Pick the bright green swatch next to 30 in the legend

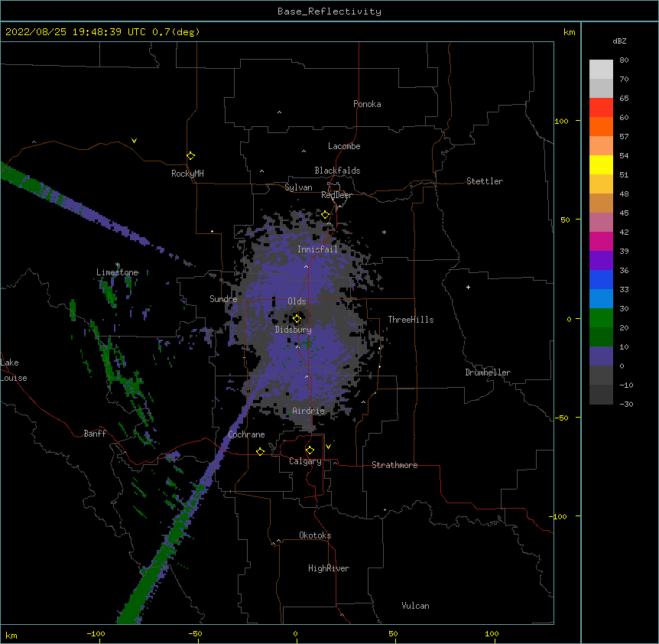(x=601, y=318)
